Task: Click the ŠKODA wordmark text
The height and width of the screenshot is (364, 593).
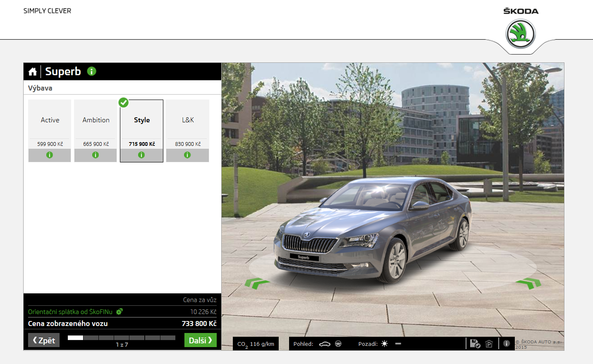Action: coord(521,11)
